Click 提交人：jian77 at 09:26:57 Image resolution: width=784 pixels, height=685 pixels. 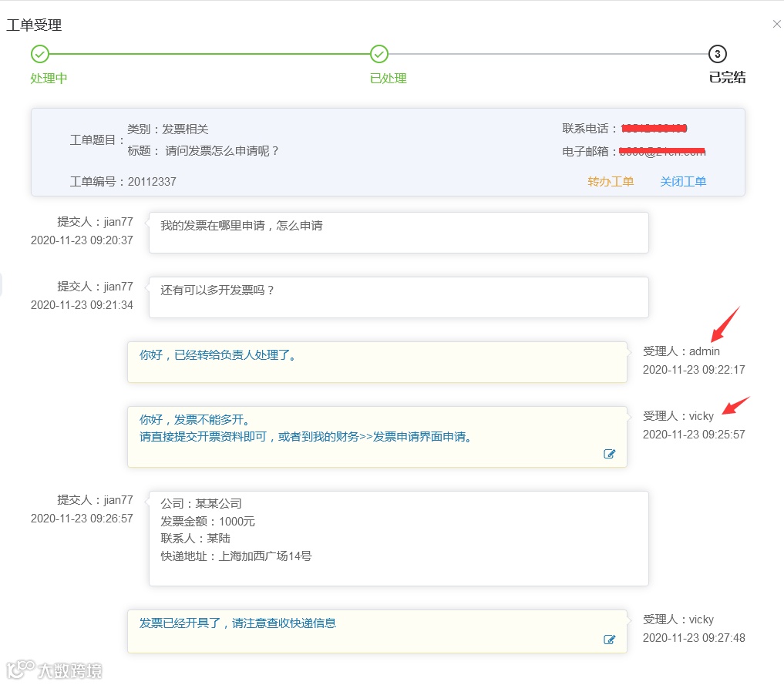(x=95, y=500)
